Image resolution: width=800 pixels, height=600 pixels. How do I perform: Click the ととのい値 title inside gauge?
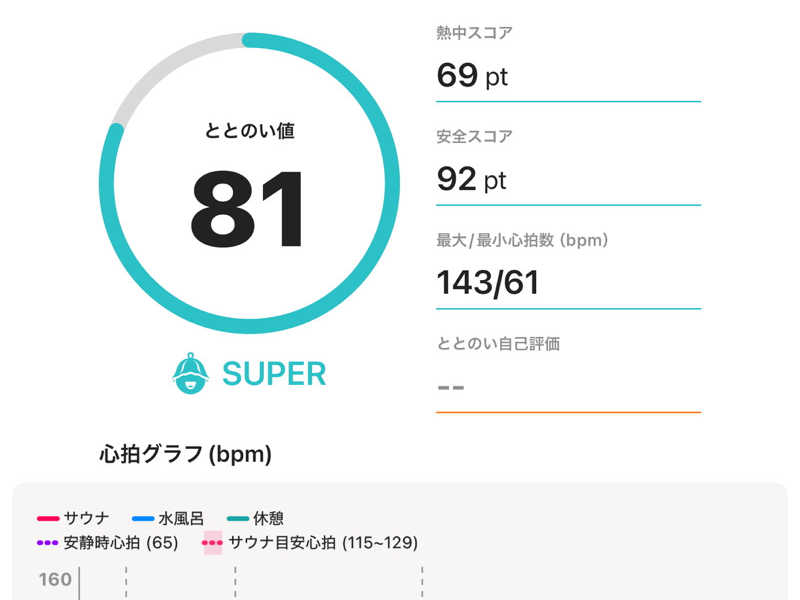click(x=249, y=131)
